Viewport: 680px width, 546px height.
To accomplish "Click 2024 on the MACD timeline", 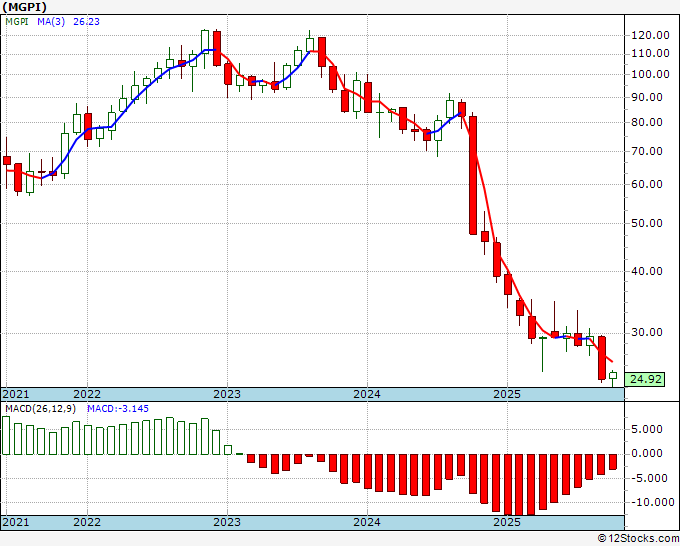I will [367, 522].
